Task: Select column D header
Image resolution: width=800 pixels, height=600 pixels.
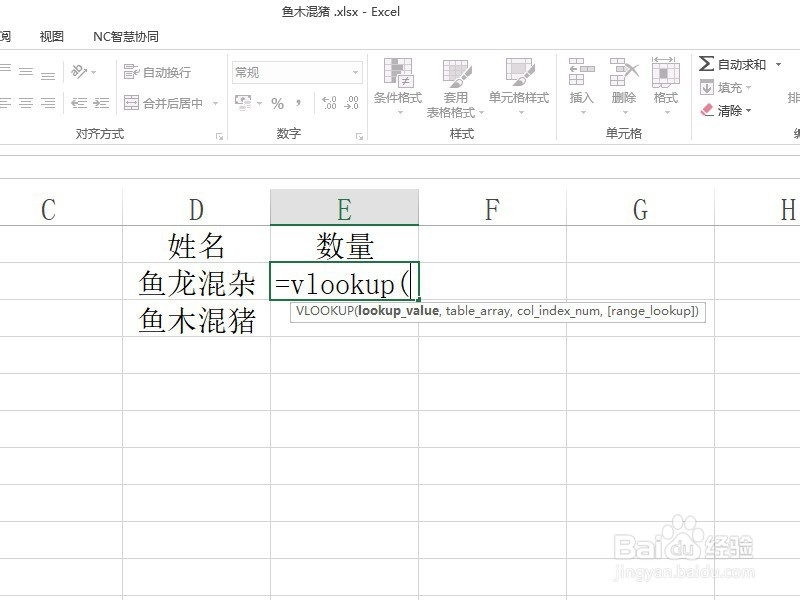Action: pyautogui.click(x=196, y=209)
